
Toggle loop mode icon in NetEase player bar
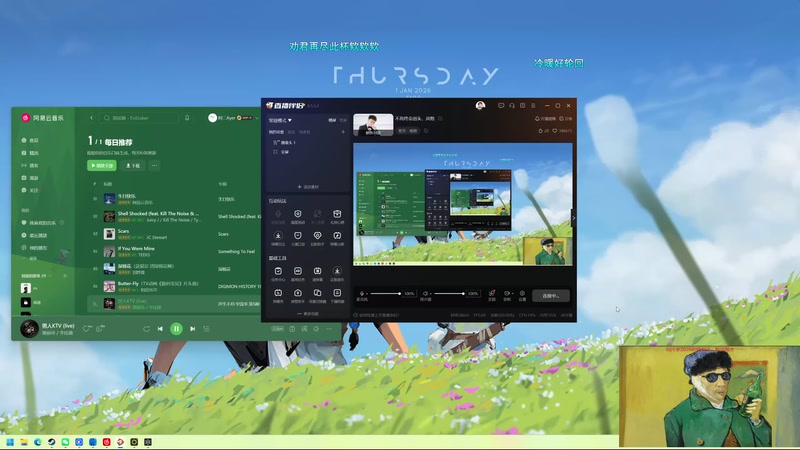(x=146, y=329)
